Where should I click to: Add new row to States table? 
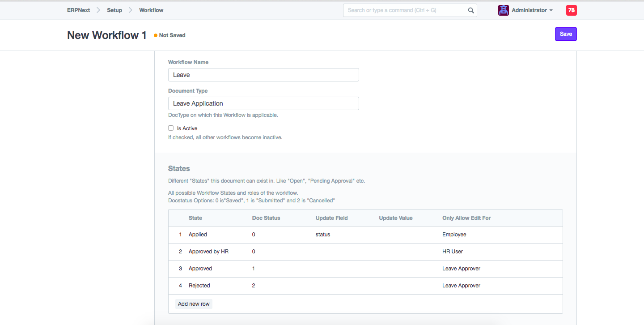pos(194,304)
